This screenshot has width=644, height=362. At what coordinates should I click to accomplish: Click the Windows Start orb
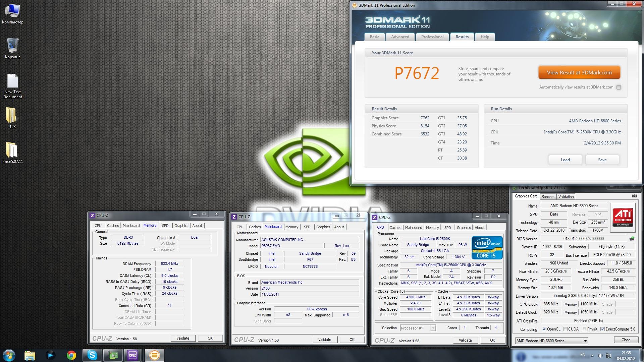tap(9, 355)
